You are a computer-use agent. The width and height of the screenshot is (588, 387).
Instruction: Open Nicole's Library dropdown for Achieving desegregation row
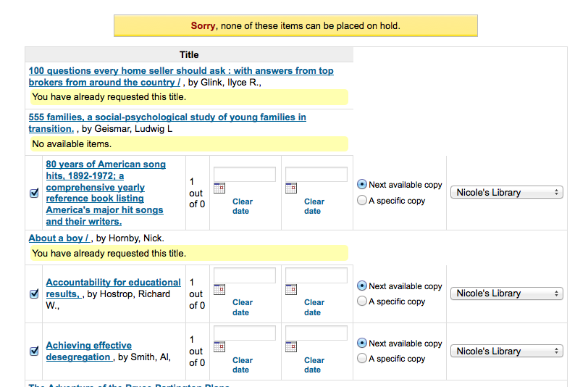(x=507, y=351)
